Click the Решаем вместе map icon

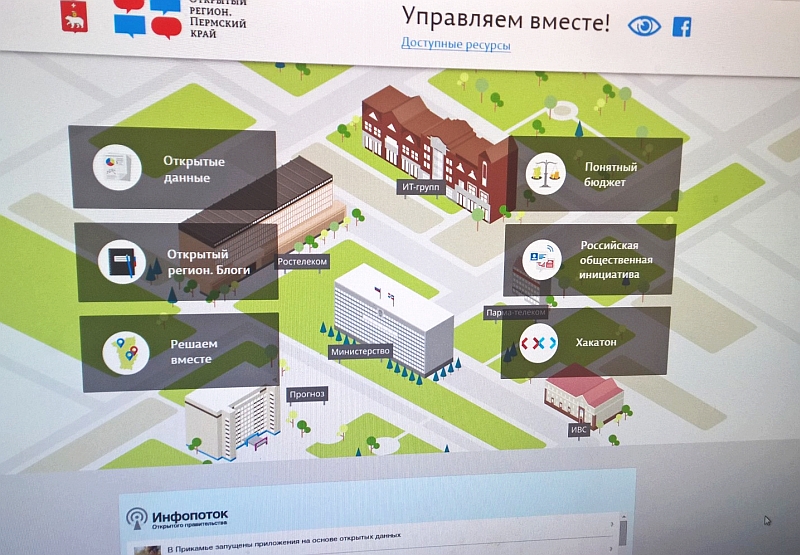click(x=126, y=351)
